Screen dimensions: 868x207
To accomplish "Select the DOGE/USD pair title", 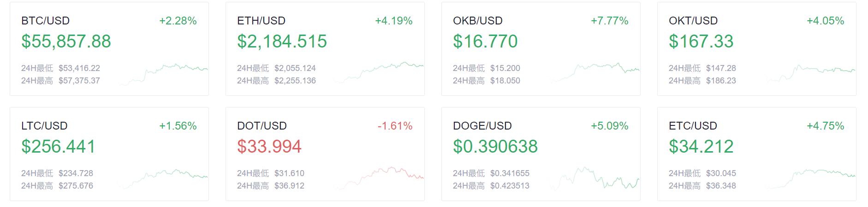I will click(x=482, y=126).
